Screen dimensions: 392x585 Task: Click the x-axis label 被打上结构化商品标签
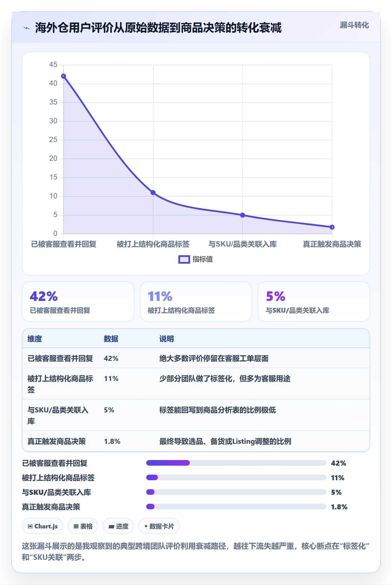tap(153, 244)
